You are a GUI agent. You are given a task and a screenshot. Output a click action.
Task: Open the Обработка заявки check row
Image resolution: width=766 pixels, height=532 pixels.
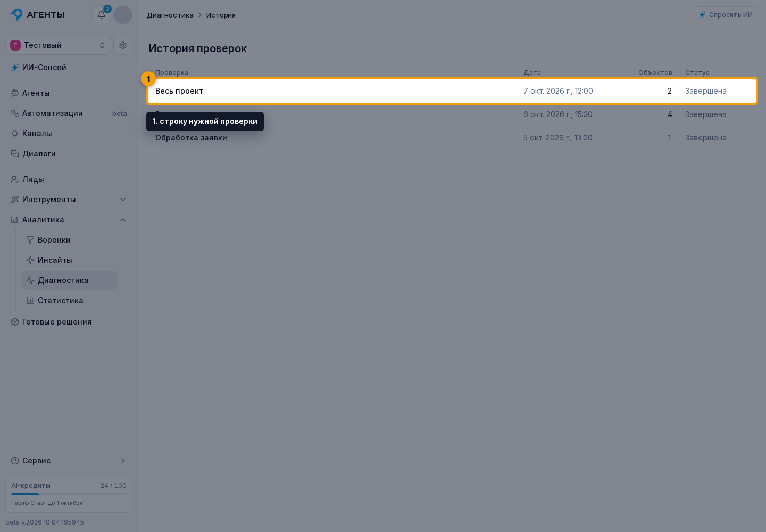tap(452, 138)
